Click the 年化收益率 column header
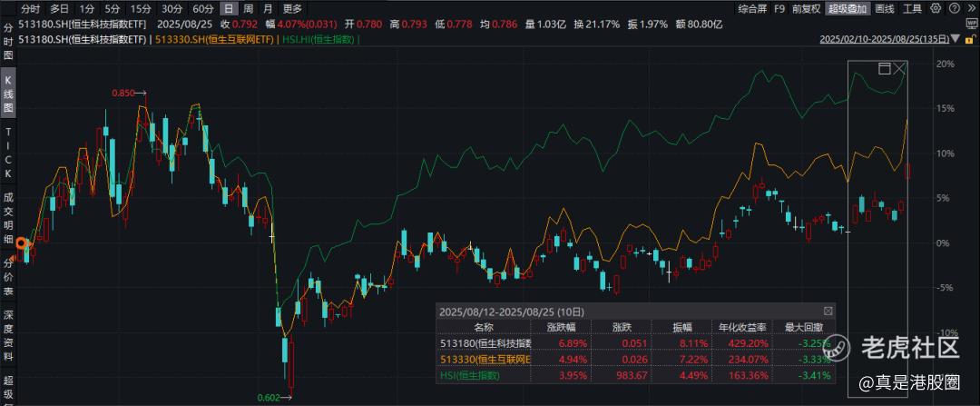This screenshot has height=406, width=980. 742,327
